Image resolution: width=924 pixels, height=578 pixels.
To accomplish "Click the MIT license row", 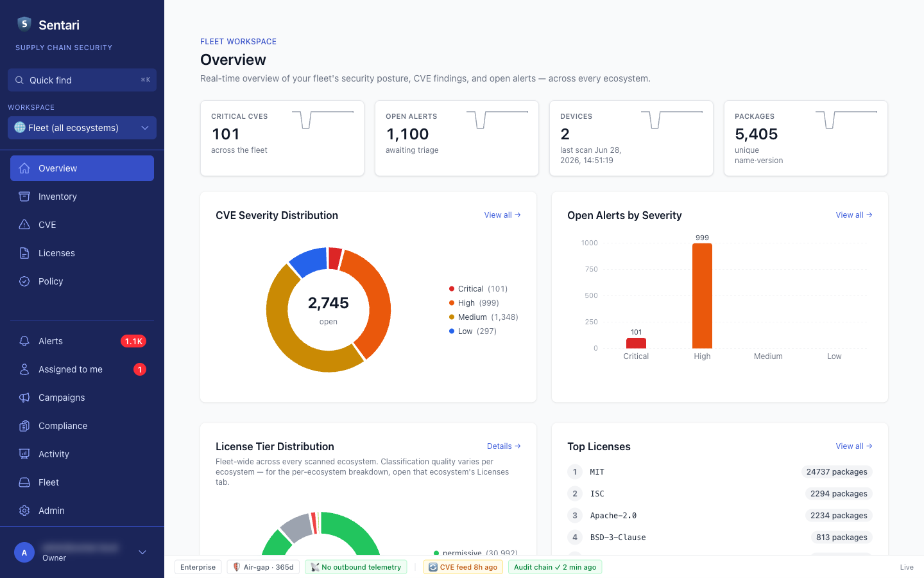I will coord(720,472).
